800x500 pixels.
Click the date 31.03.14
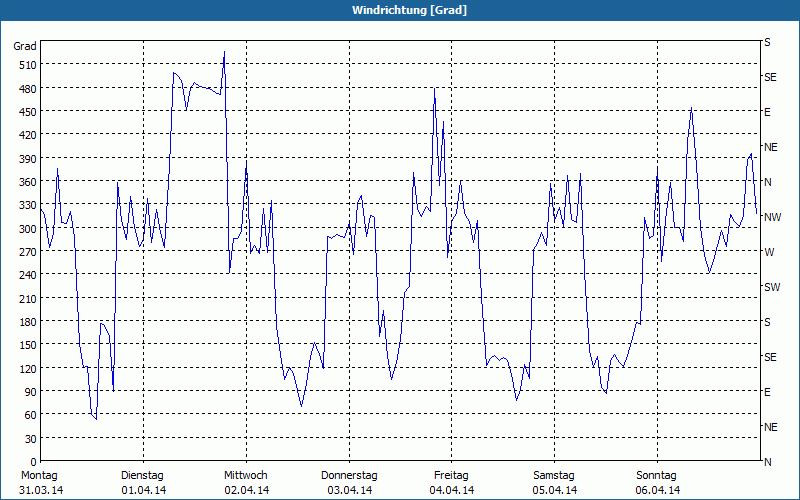coord(41,491)
